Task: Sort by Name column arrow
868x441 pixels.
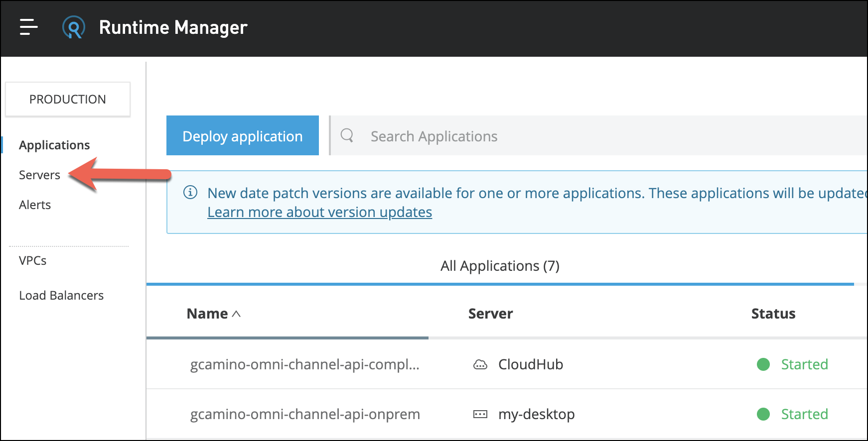Action: tap(236, 314)
